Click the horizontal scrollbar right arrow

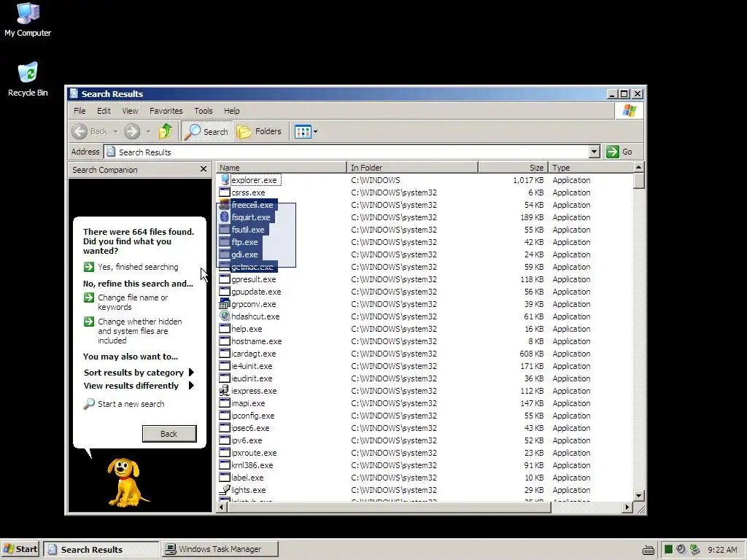tap(627, 507)
